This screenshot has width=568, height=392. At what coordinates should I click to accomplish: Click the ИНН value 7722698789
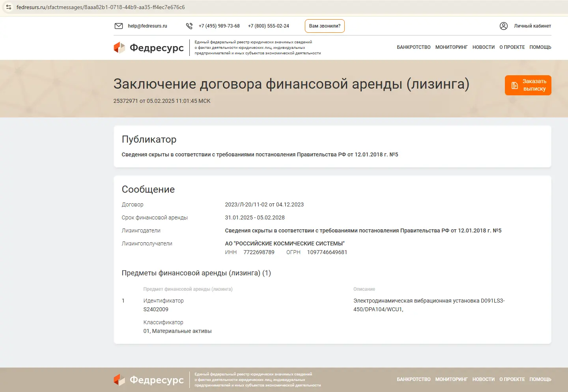(x=259, y=252)
